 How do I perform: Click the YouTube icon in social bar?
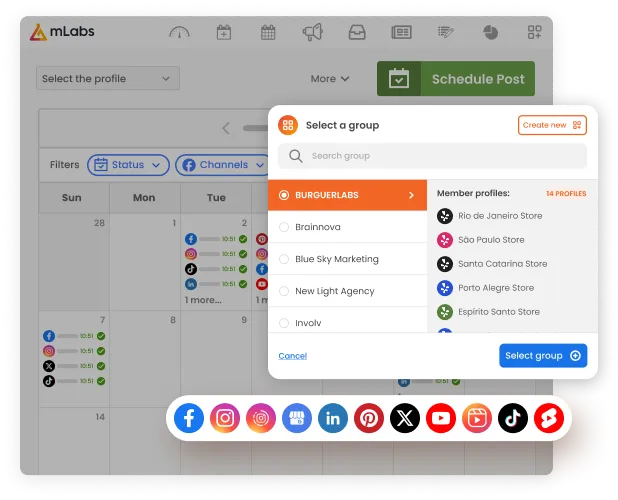point(441,418)
